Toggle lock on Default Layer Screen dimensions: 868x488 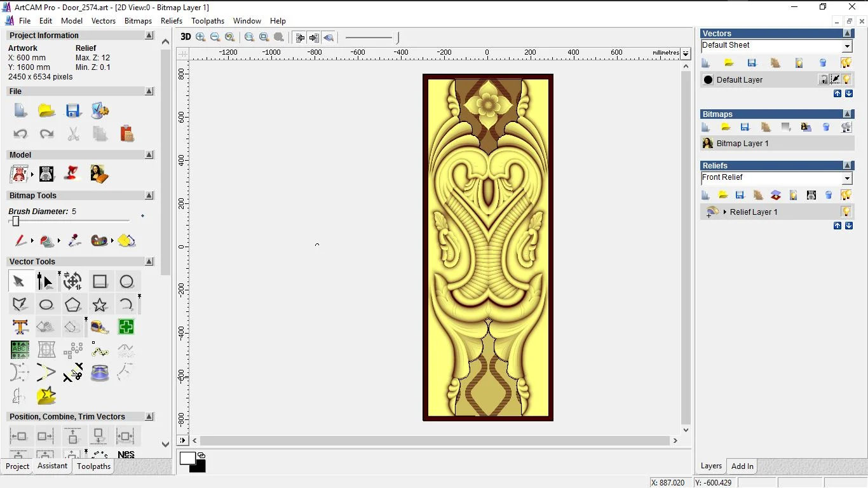[824, 79]
